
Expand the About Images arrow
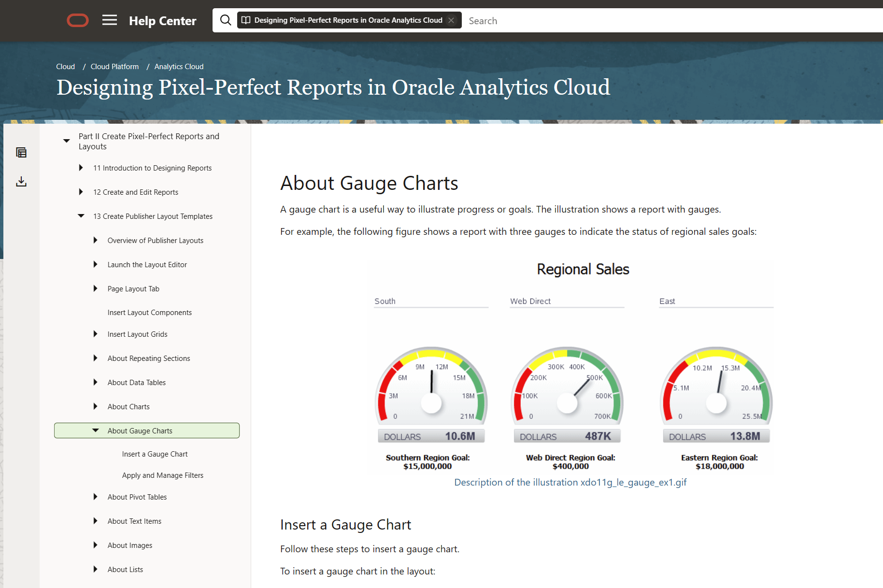(95, 545)
